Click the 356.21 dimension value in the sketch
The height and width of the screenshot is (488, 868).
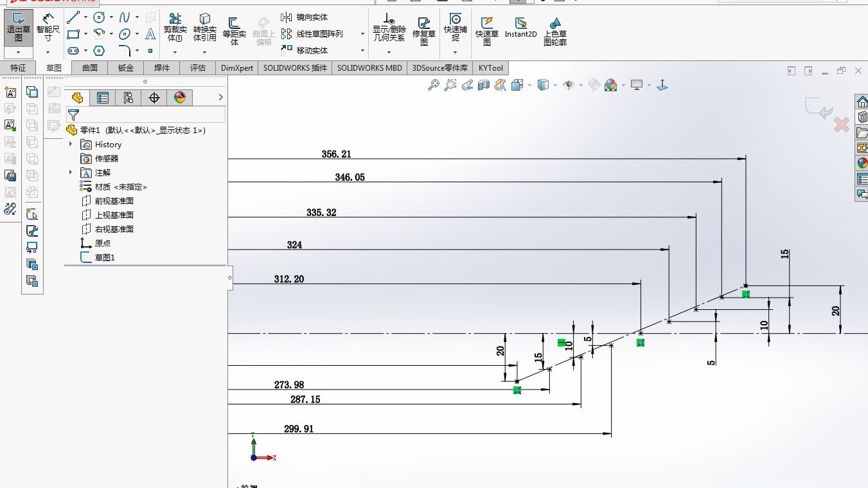[x=336, y=154]
